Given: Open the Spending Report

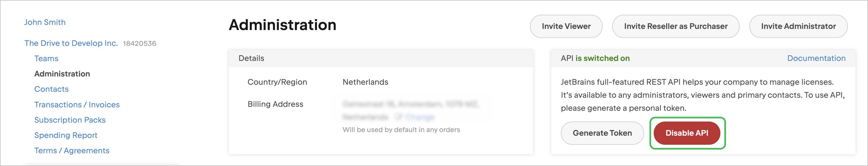Looking at the screenshot, I should [x=66, y=135].
